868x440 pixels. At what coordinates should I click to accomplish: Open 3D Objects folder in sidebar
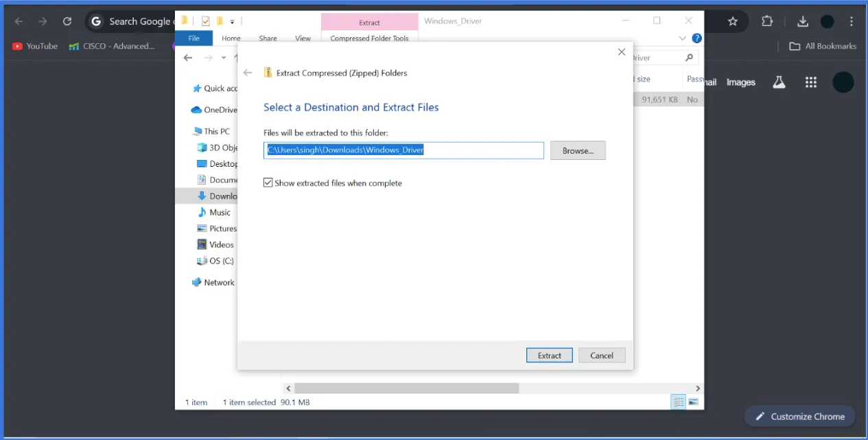click(217, 148)
